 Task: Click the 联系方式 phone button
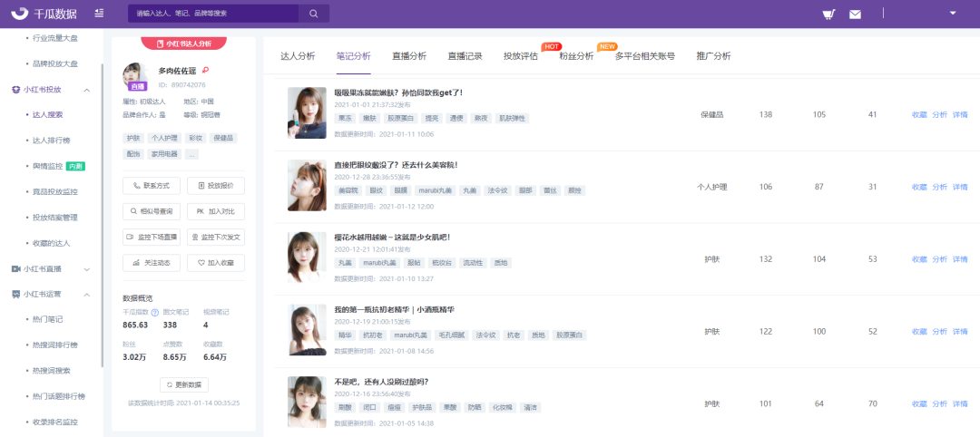click(152, 186)
